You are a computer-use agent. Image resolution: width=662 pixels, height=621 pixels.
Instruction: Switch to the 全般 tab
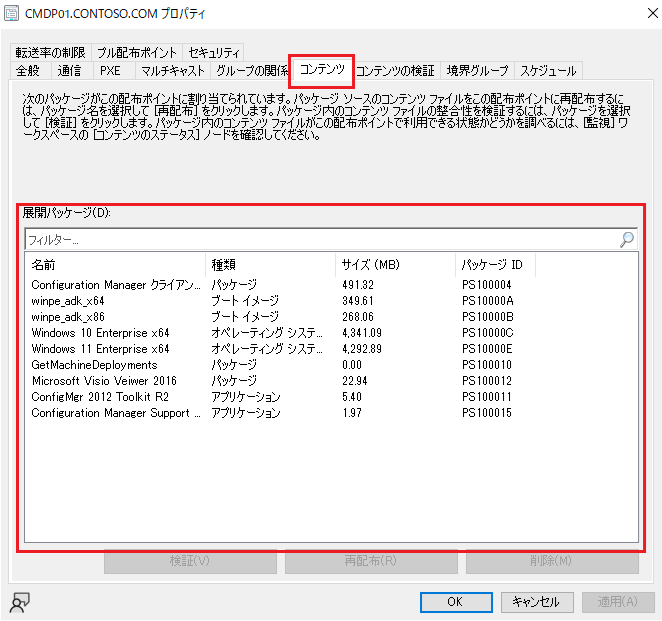pos(28,70)
